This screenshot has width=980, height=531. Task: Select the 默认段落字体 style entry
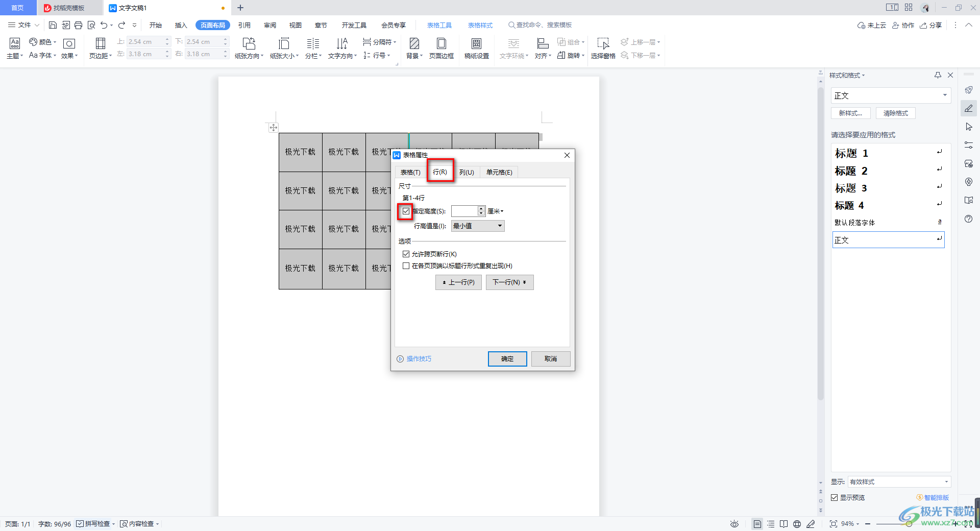(x=888, y=223)
